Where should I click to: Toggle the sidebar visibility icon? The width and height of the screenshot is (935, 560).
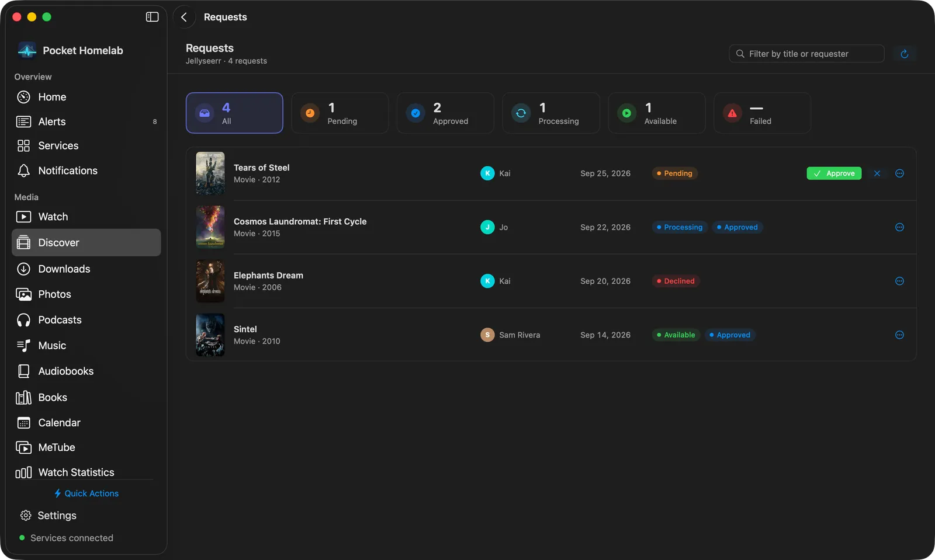point(152,17)
